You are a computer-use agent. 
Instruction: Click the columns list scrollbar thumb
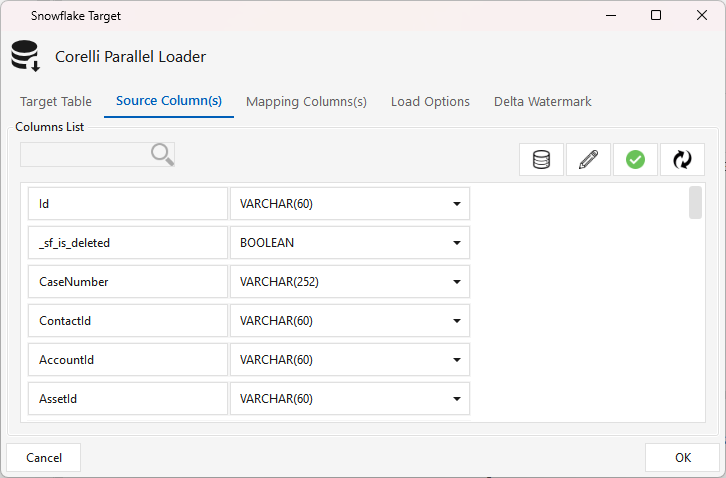695,202
